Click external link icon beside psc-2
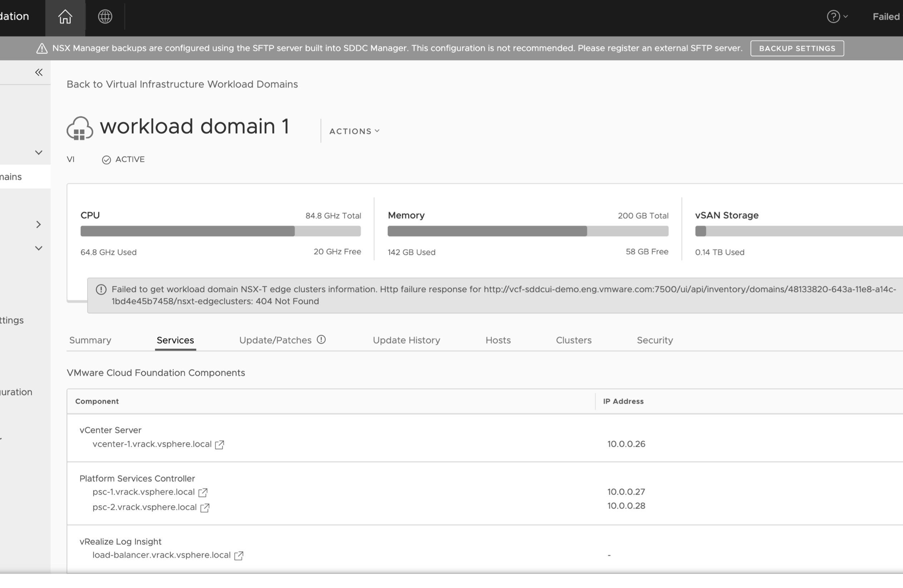This screenshot has height=588, width=903. tap(205, 508)
